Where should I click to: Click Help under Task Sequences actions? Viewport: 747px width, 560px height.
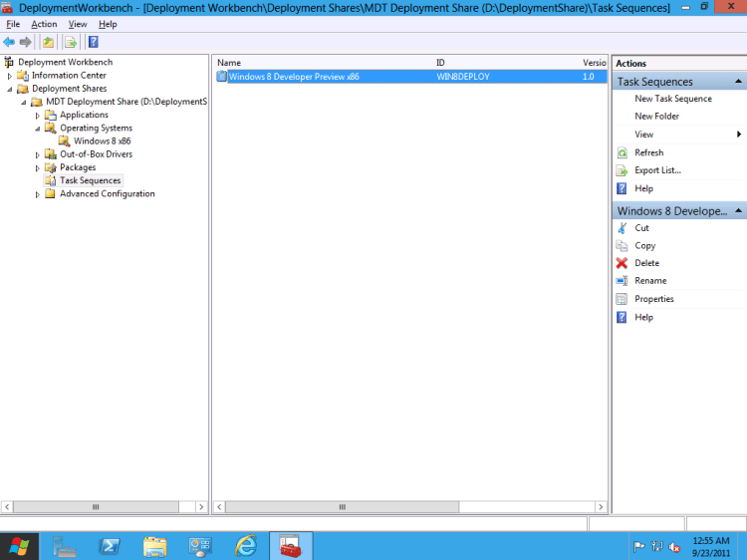tap(643, 188)
